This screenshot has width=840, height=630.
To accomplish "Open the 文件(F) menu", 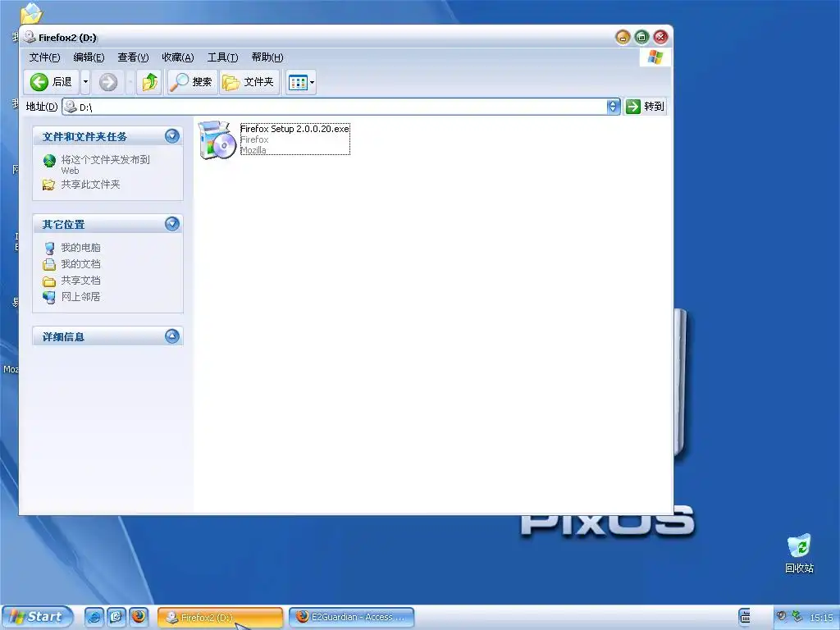I will 44,57.
